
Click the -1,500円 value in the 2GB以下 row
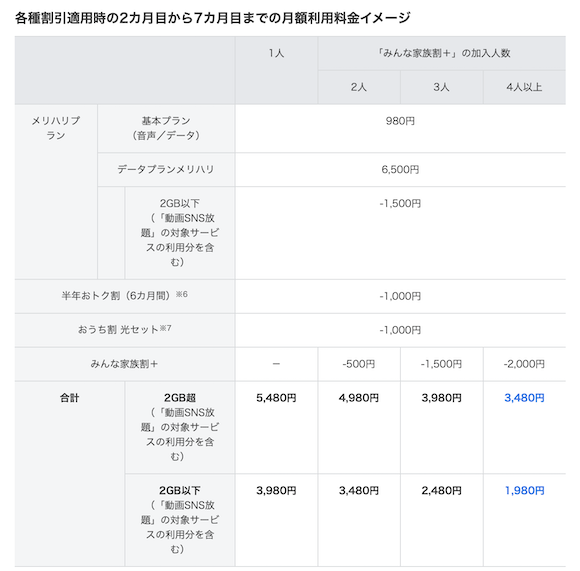(x=400, y=203)
